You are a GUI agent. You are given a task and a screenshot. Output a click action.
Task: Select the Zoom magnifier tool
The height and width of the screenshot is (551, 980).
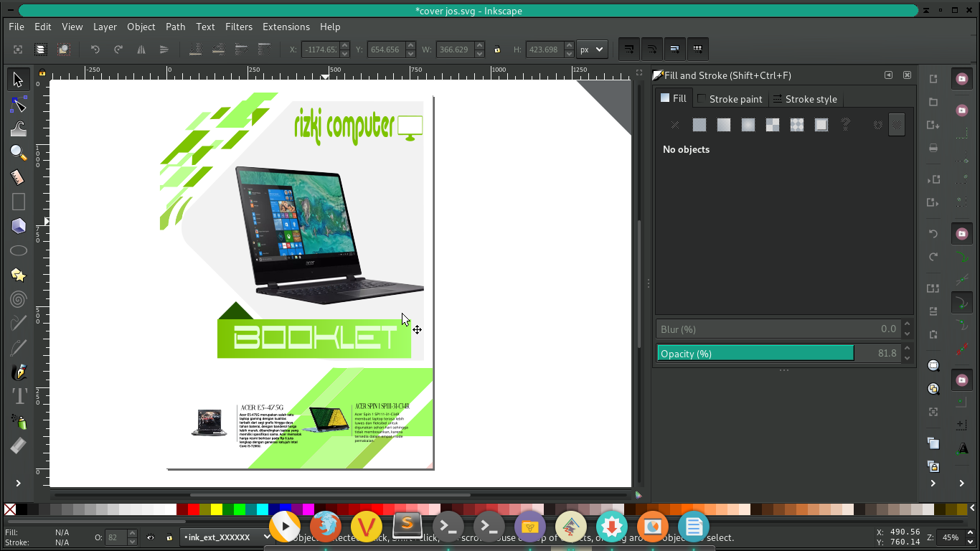[x=19, y=153]
